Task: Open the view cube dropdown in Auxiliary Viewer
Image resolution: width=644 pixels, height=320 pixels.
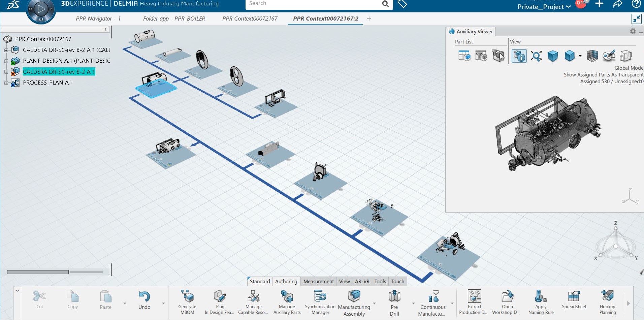Action: 580,56
